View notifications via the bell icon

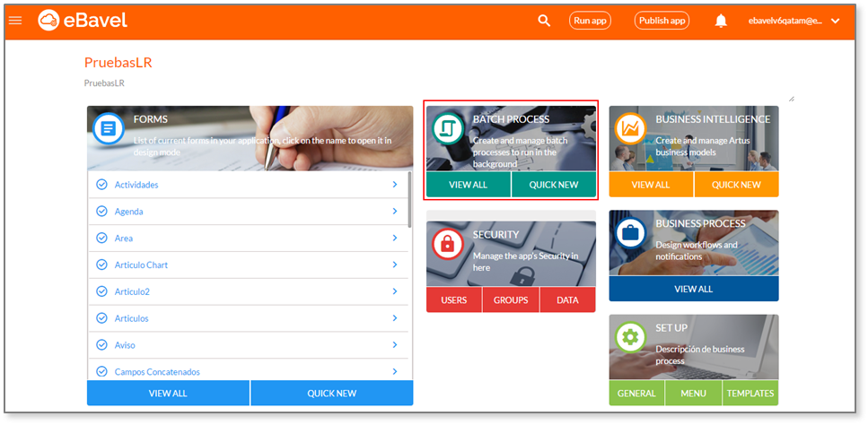(721, 21)
